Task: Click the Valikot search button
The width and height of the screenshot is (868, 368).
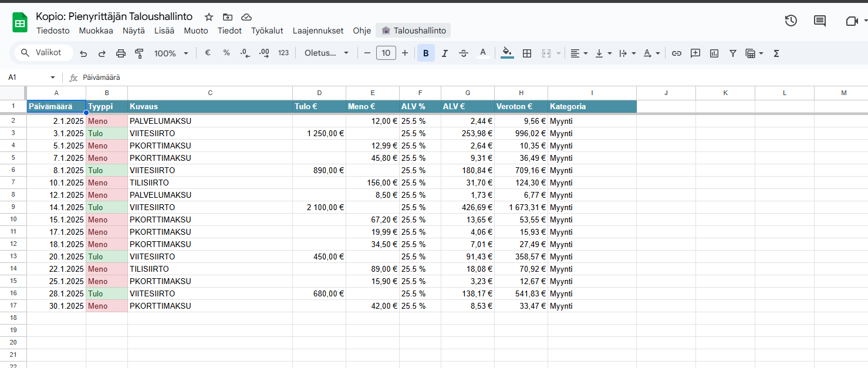Action: click(x=43, y=53)
